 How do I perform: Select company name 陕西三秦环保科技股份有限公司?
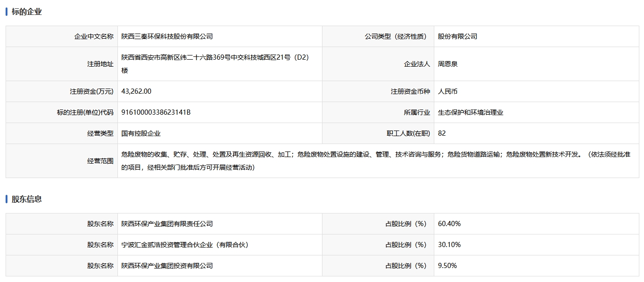click(167, 36)
